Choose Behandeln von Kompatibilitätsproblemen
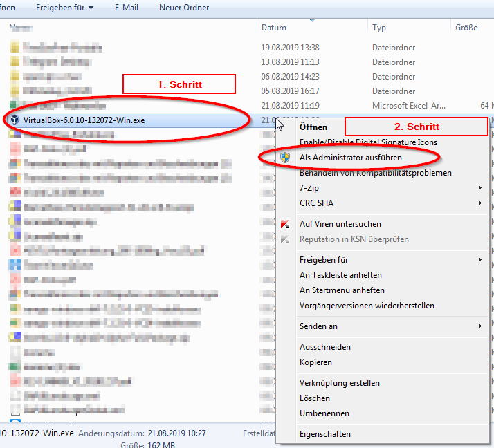The height and width of the screenshot is (448, 494). pyautogui.click(x=376, y=173)
